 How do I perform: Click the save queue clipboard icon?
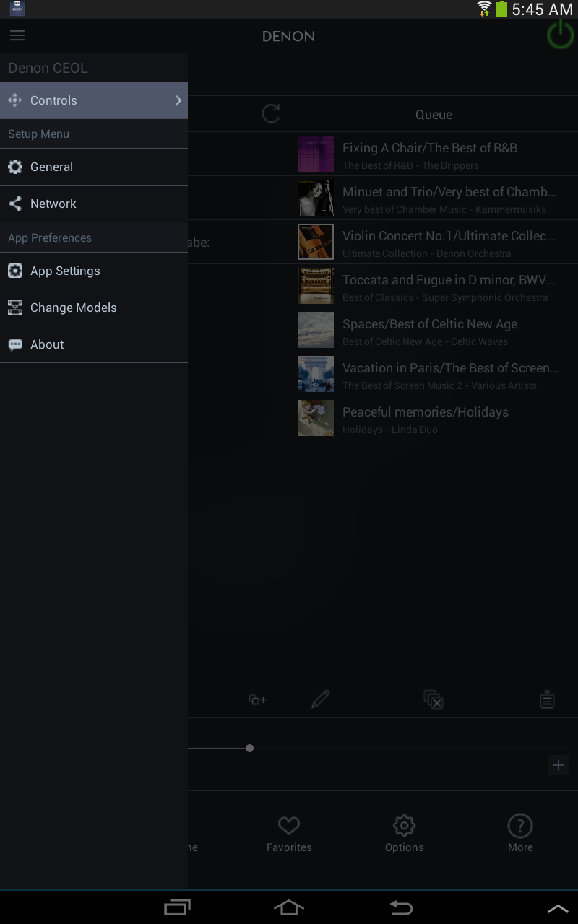(547, 699)
